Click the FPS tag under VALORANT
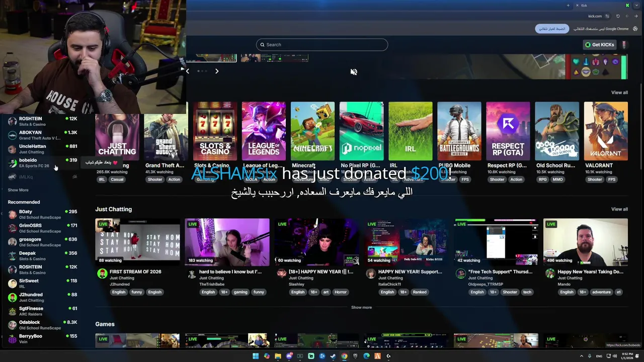 611,179
